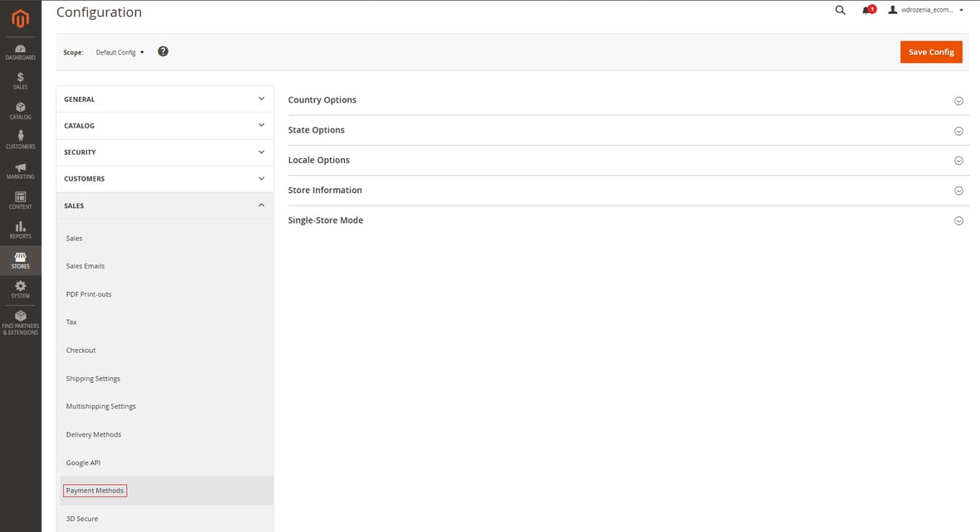Select the Shipping Settings item
Viewport: 980px width, 532px height.
[93, 379]
